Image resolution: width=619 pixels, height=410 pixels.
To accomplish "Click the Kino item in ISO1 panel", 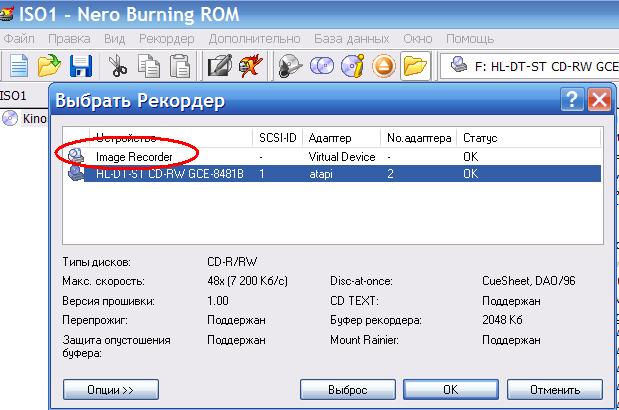I will point(35,118).
